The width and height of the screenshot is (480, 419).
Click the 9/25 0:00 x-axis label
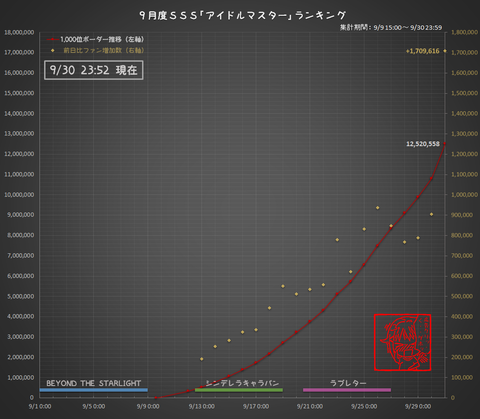[x=364, y=406]
